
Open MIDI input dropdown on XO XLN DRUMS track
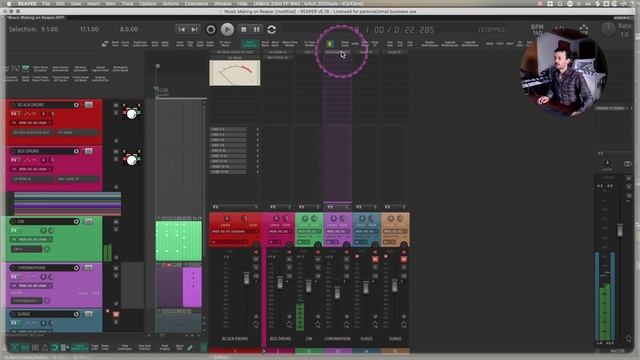(x=32, y=122)
